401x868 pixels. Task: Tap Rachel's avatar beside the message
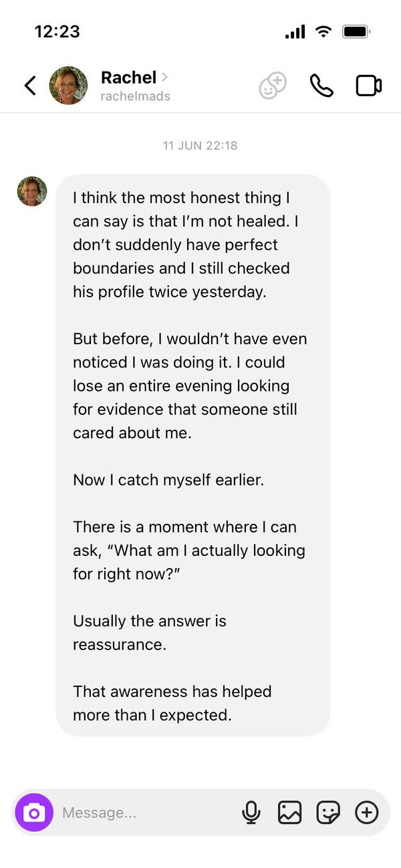coord(32,191)
